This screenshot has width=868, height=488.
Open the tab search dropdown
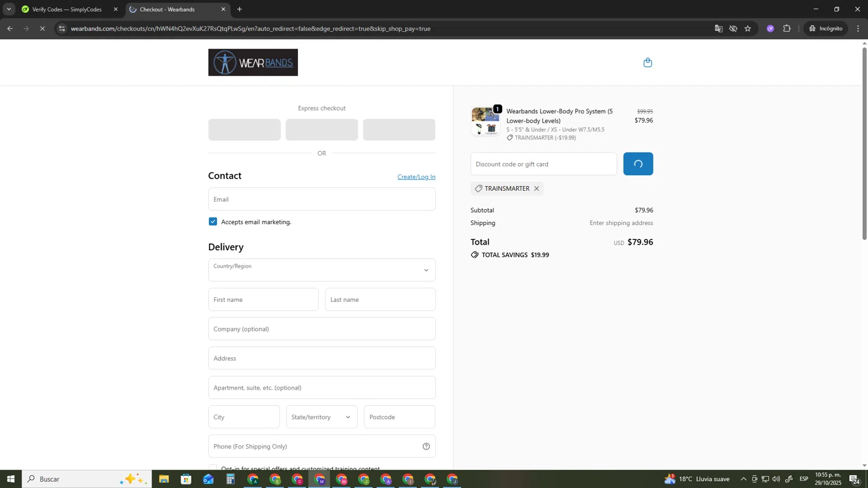point(9,9)
